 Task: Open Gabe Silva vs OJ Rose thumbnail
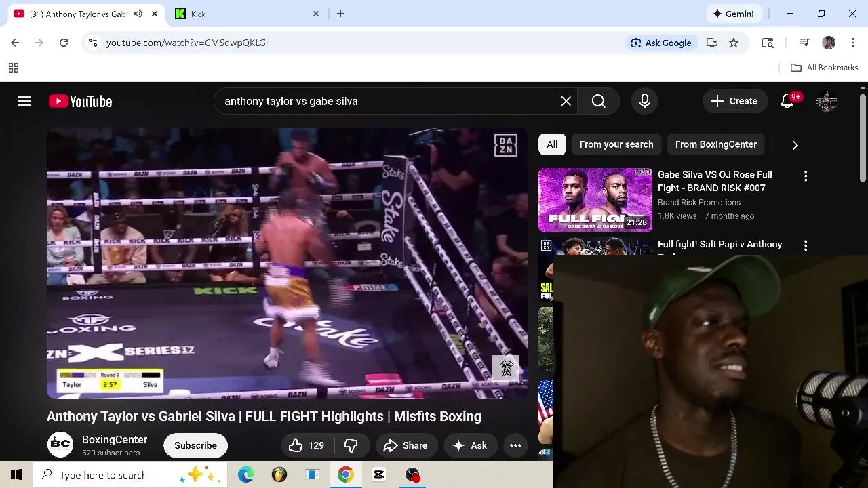[595, 200]
